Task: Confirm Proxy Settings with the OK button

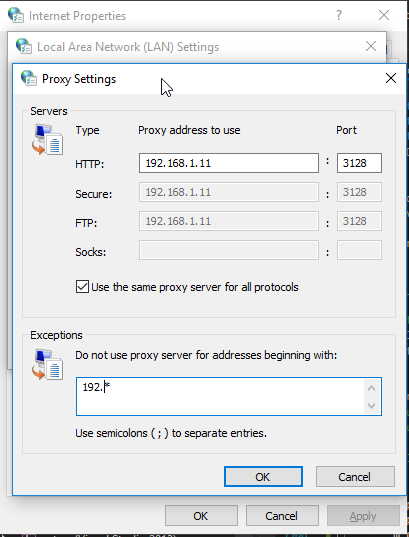Action: pyautogui.click(x=263, y=476)
